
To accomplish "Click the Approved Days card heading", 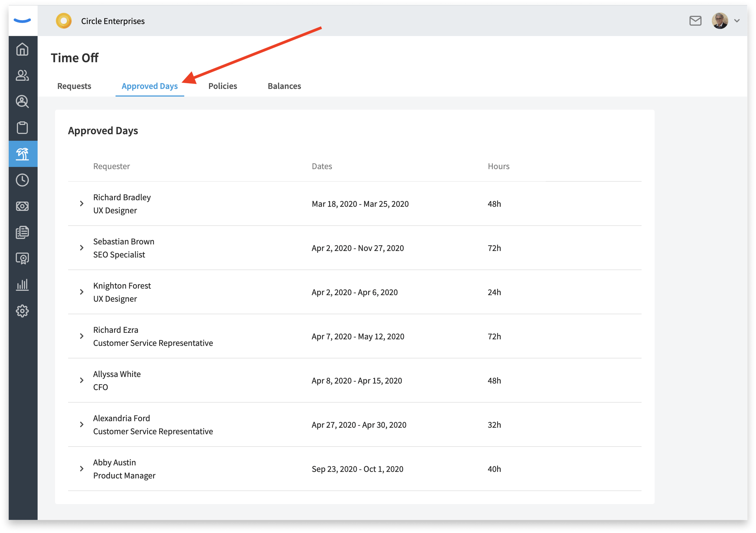I will tap(103, 130).
